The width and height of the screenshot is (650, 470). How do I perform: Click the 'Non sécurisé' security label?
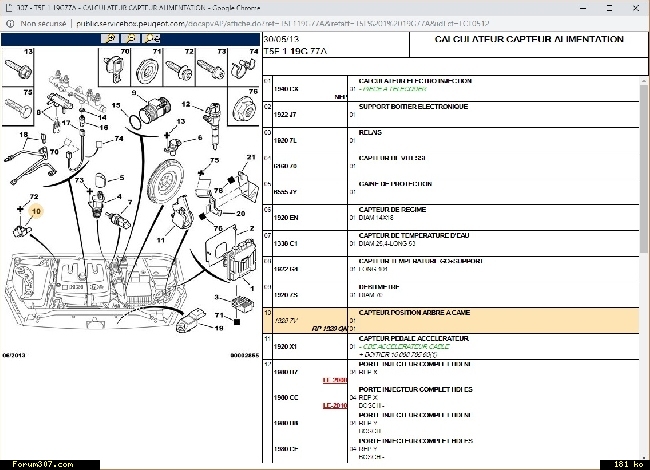(x=43, y=24)
